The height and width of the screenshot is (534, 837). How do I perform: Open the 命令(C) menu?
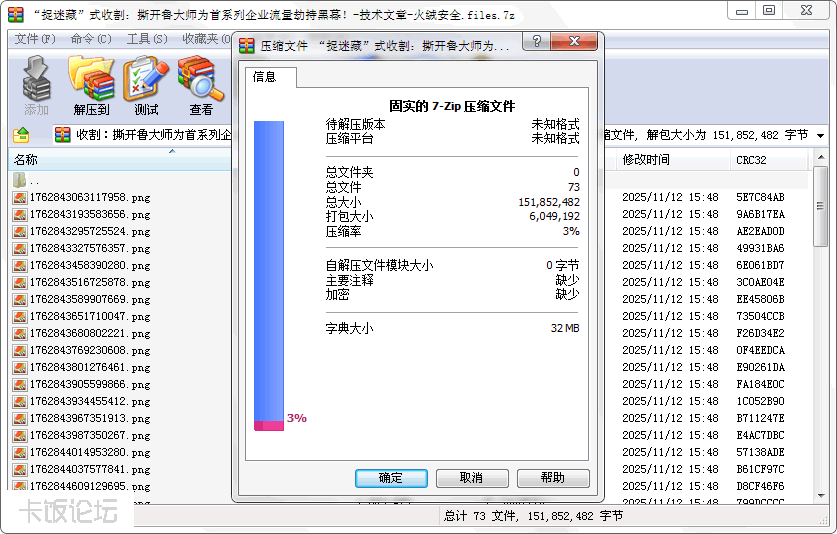[91, 38]
